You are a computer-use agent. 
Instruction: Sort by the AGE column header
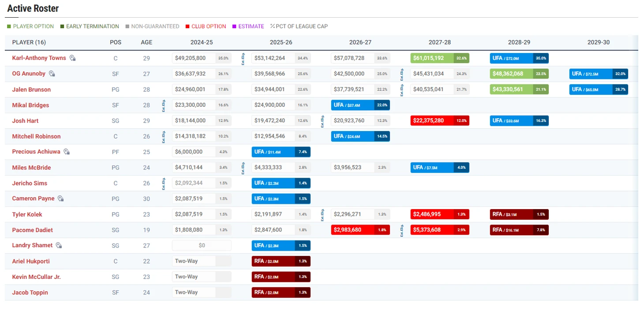pos(146,42)
